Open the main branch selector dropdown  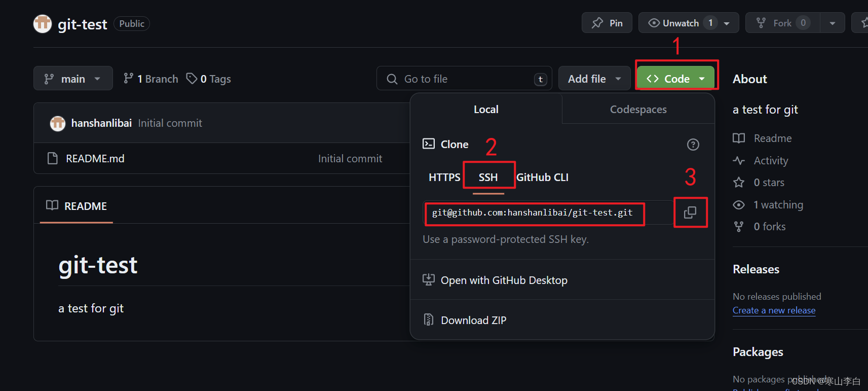73,79
